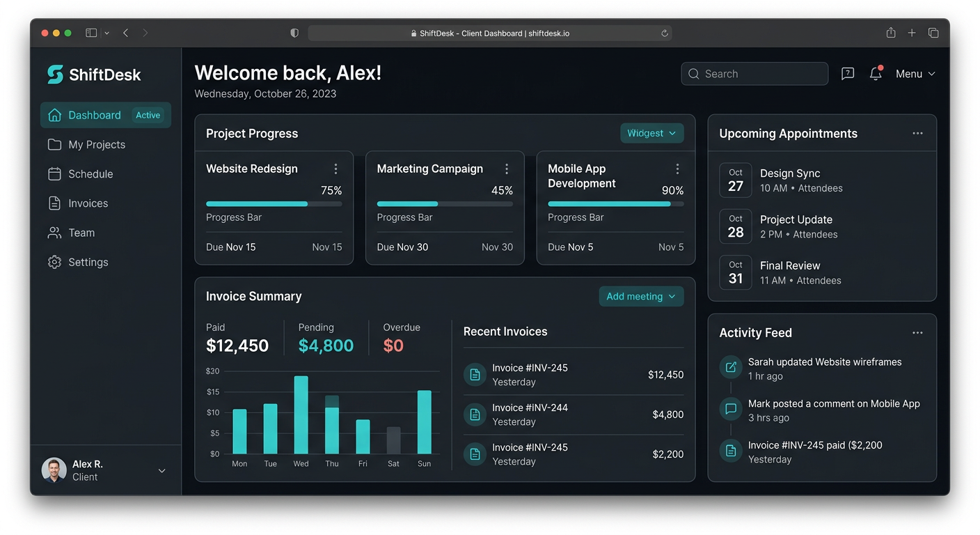Click the notification bell with unread badge
This screenshot has height=535, width=980.
click(876, 73)
